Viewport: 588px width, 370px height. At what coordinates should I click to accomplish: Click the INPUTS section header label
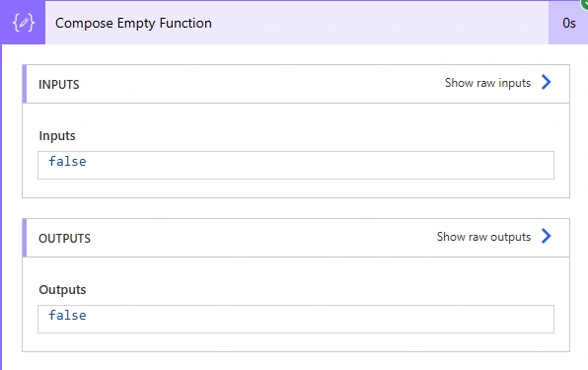pyautogui.click(x=59, y=85)
